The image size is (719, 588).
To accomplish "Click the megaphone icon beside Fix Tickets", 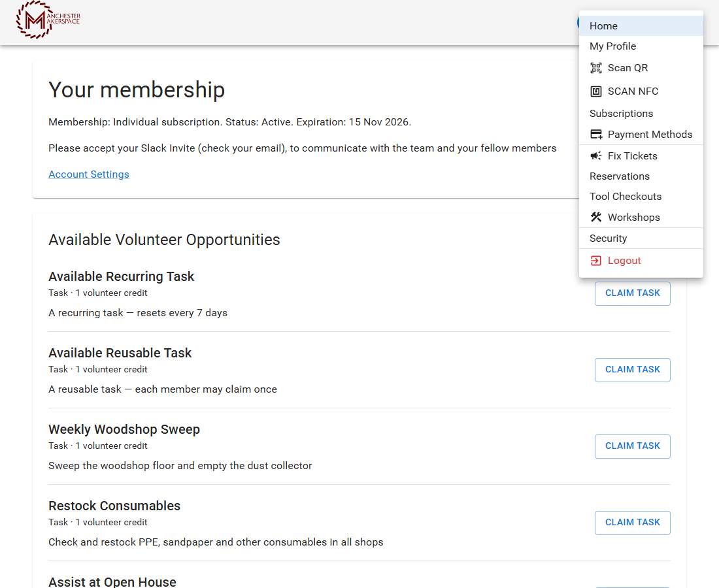I will click(596, 156).
